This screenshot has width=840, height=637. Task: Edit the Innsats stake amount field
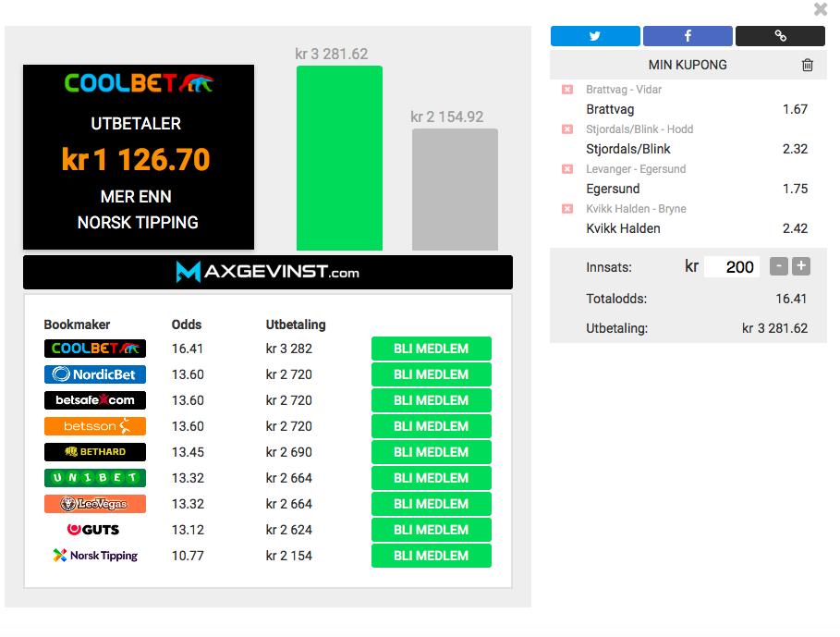(732, 267)
